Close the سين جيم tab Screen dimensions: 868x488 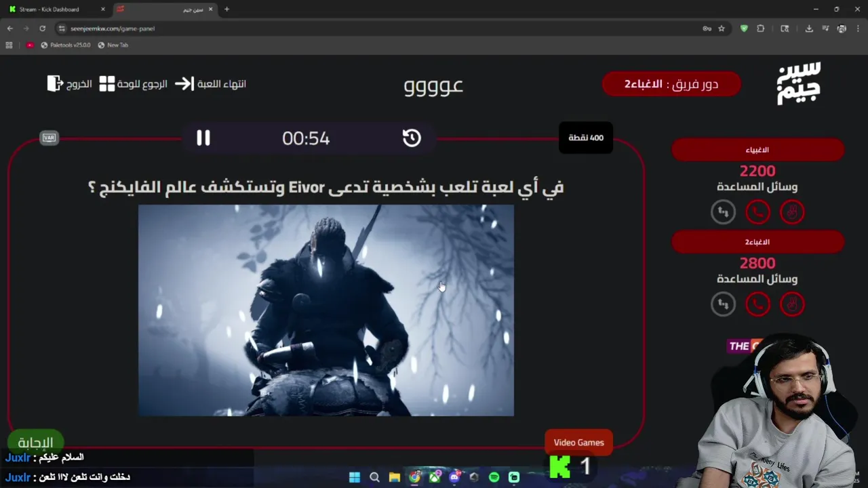point(211,9)
